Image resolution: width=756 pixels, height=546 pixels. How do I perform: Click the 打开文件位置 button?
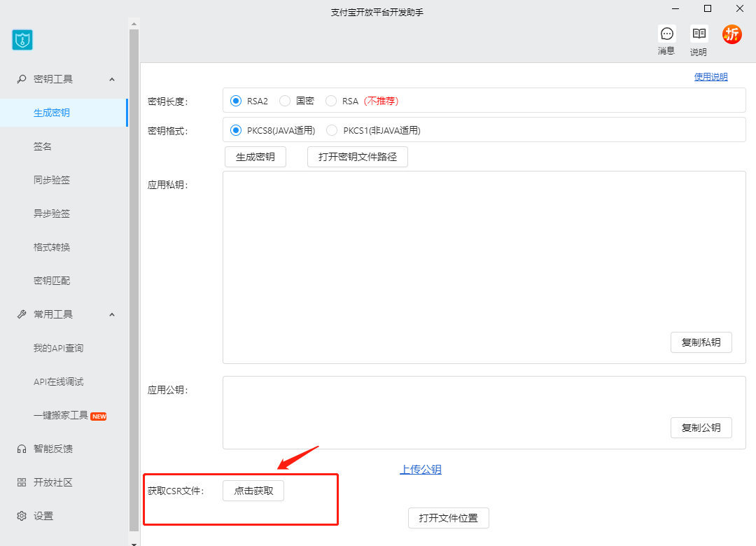tap(449, 518)
